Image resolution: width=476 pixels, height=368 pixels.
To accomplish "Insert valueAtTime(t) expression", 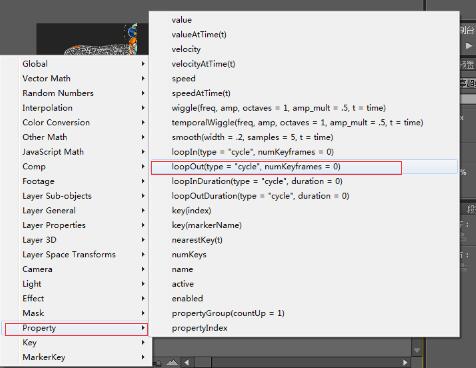I will tap(304, 34).
